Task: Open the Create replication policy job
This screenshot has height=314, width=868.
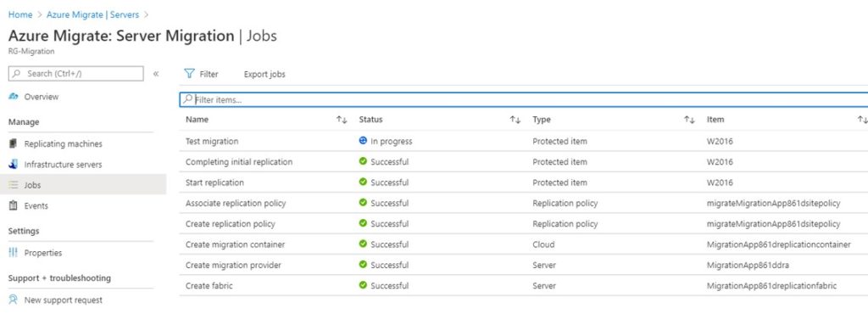Action: 231,224
